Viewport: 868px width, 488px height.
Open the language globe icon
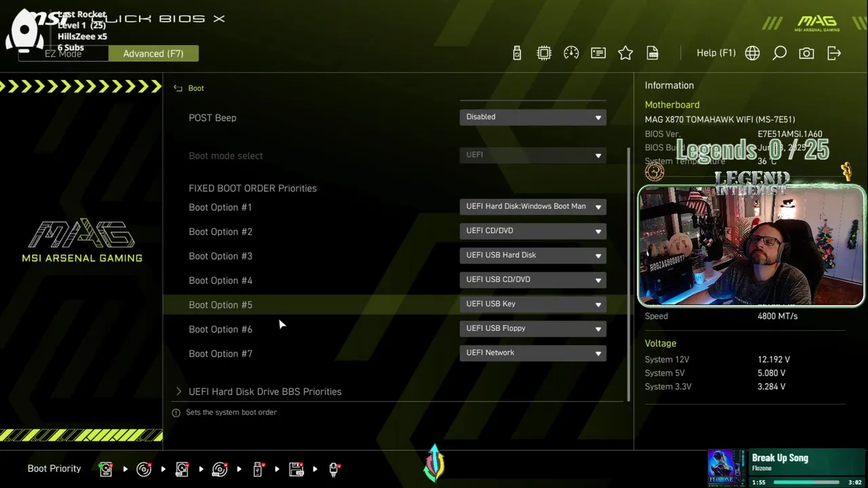pos(752,53)
